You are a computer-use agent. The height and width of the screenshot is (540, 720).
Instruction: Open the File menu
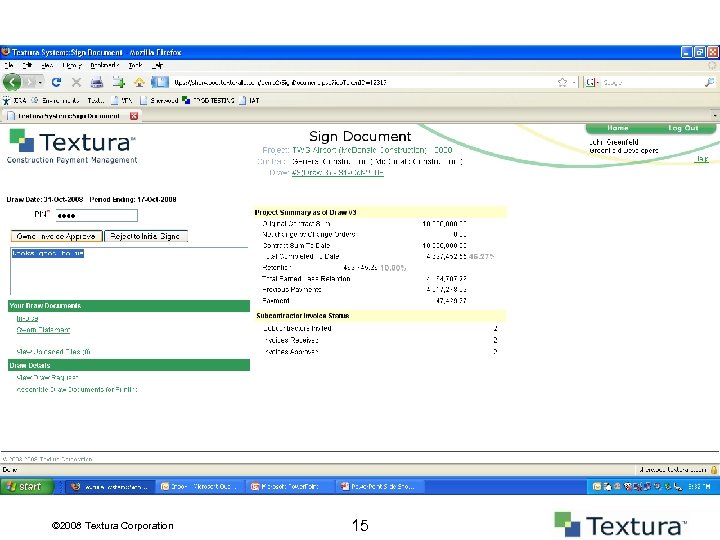9,65
